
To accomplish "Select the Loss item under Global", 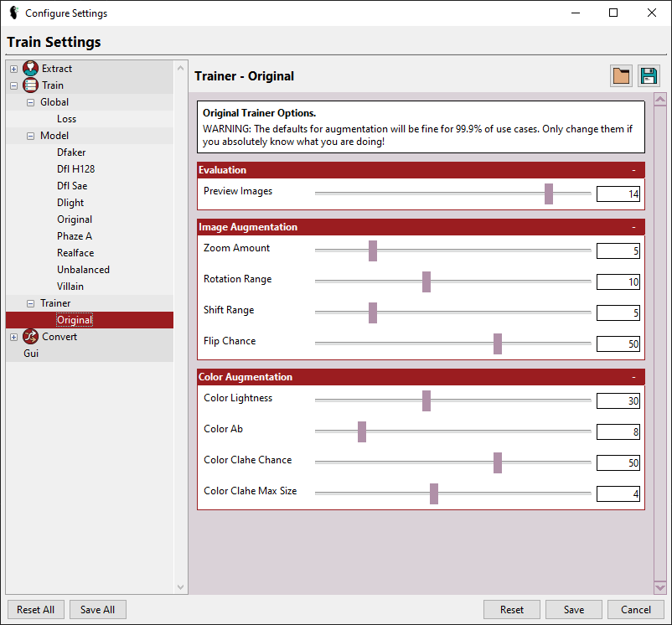I will [x=67, y=119].
